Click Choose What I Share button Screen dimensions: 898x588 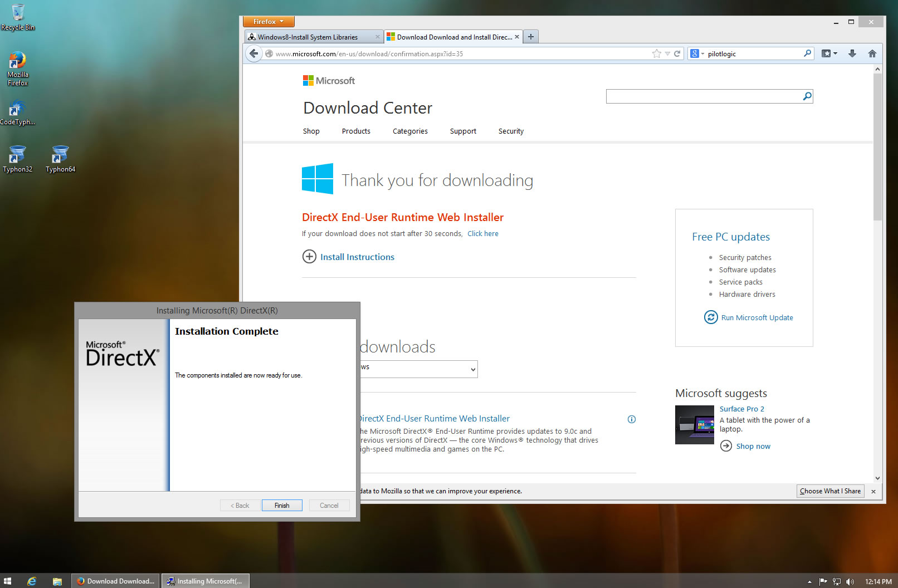[830, 491]
